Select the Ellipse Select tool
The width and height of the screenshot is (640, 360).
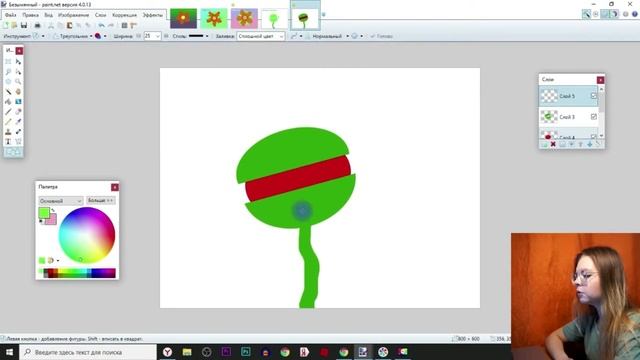pos(8,82)
